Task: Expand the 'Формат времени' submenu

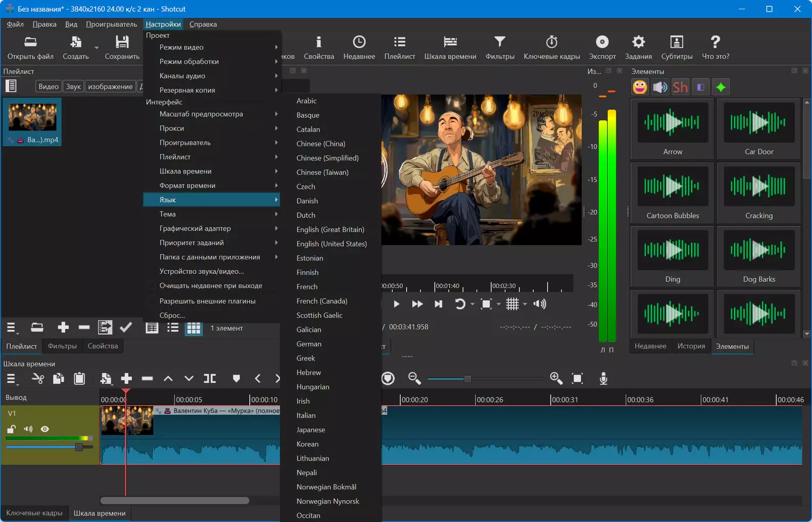Action: 212,185
